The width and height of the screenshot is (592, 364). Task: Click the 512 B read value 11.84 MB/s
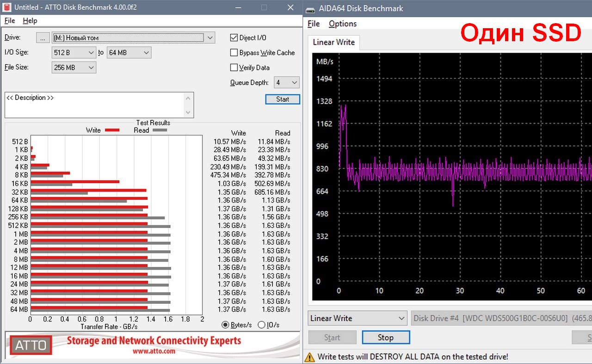click(274, 142)
